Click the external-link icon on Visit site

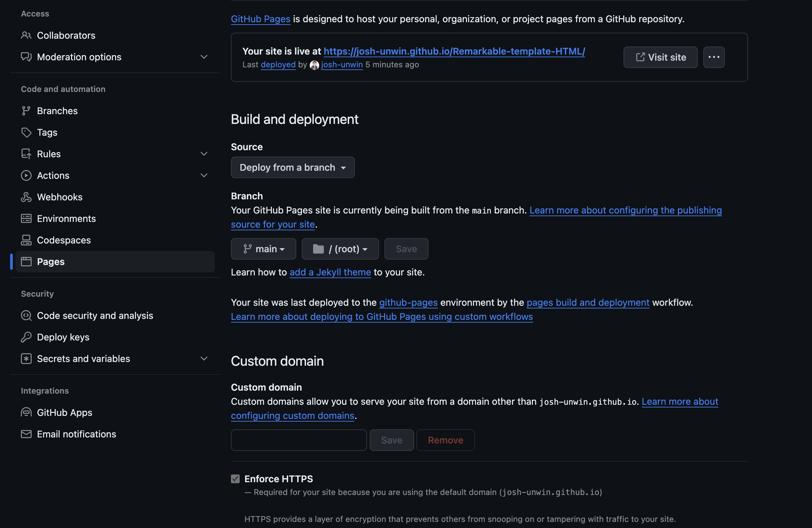tap(640, 57)
